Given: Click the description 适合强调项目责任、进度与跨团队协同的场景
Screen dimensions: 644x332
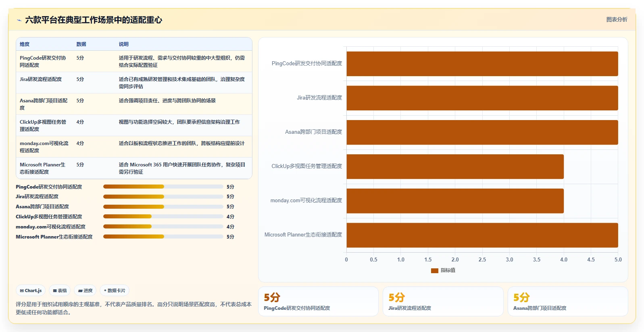Looking at the screenshot, I should [167, 101].
